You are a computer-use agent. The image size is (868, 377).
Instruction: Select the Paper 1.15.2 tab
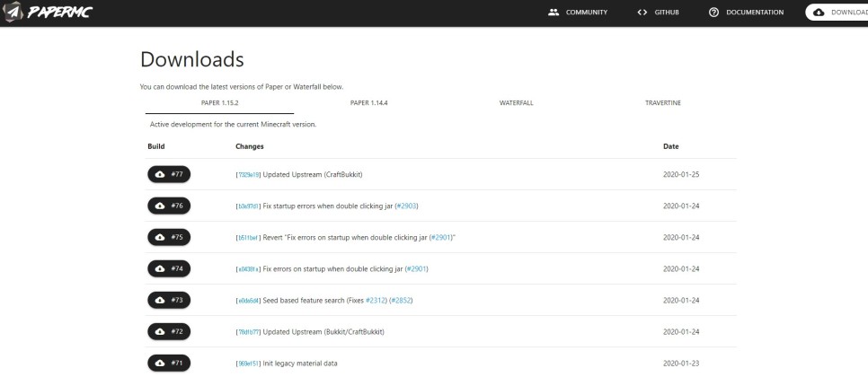[220, 103]
